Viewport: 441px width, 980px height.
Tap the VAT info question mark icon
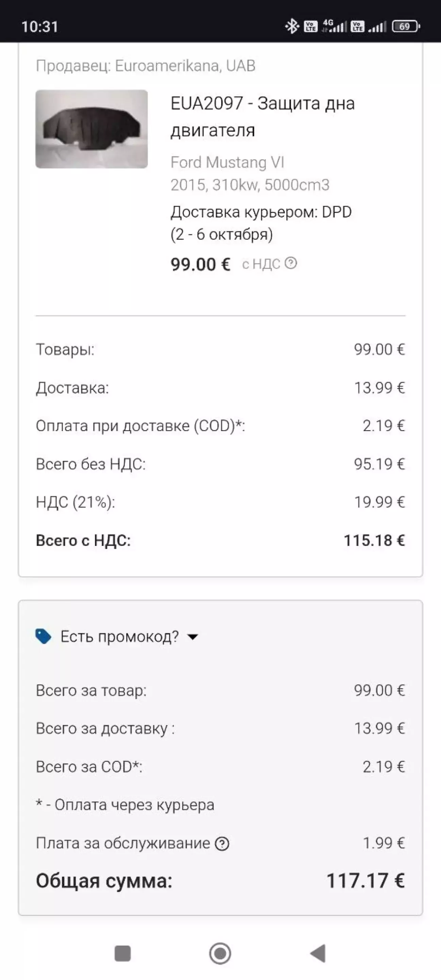pyautogui.click(x=291, y=263)
